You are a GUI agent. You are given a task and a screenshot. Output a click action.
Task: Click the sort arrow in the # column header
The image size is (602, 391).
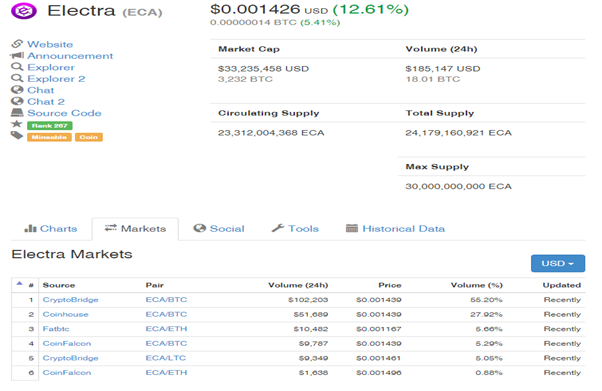coord(20,283)
